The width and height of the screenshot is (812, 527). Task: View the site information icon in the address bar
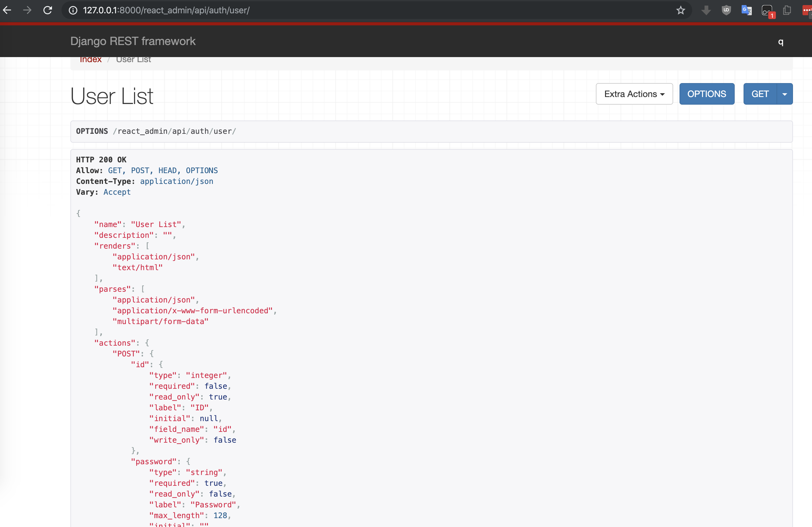[73, 10]
